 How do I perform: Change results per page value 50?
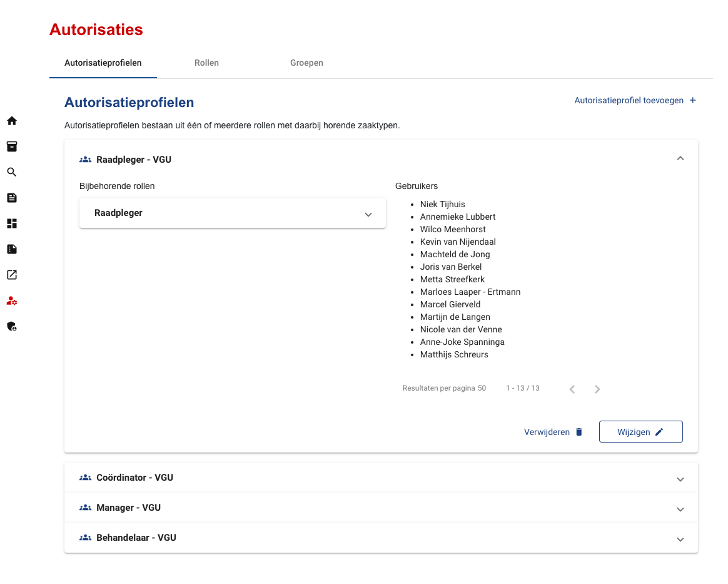tap(482, 388)
